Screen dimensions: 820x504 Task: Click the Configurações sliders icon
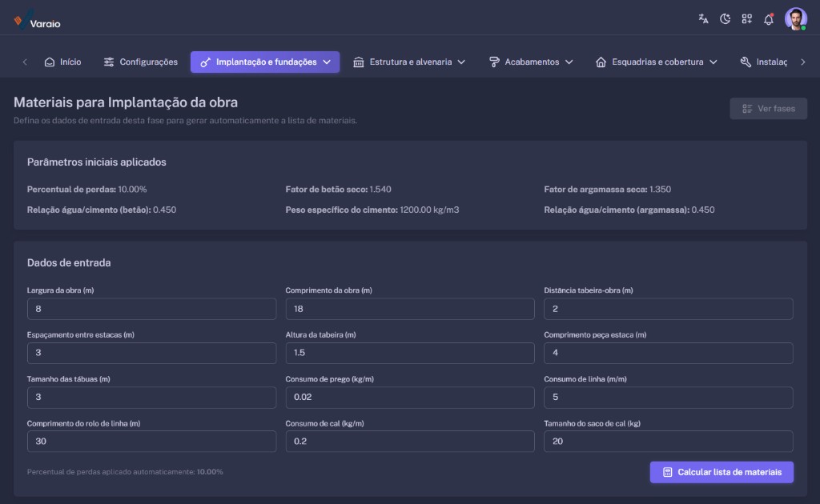(x=109, y=62)
